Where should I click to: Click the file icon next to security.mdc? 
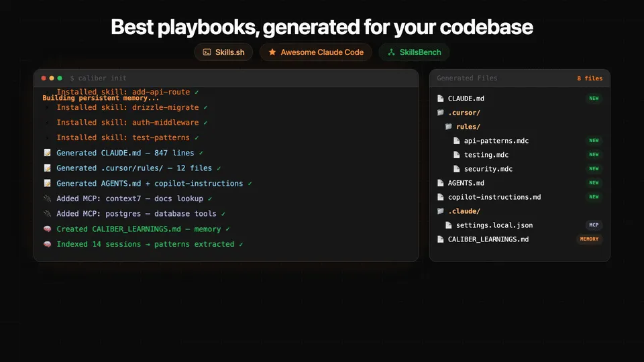click(x=456, y=169)
